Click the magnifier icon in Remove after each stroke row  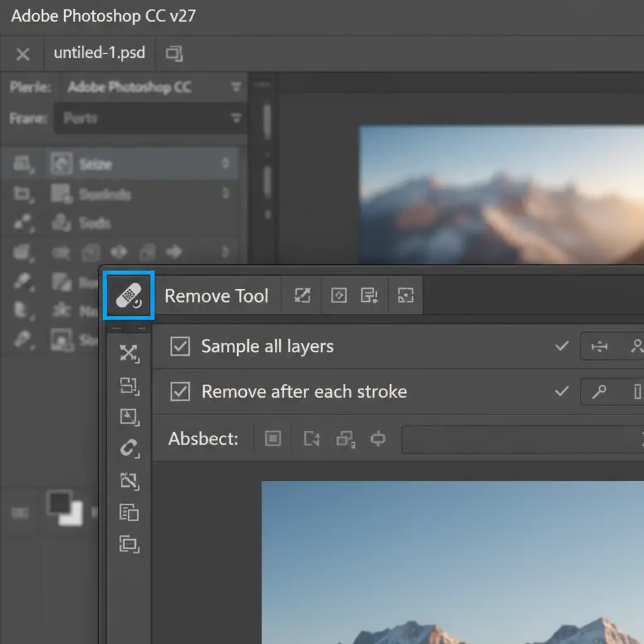[599, 392]
